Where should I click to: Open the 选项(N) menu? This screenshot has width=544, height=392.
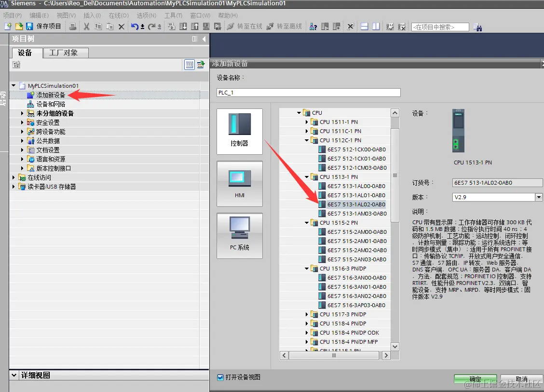[x=147, y=15]
